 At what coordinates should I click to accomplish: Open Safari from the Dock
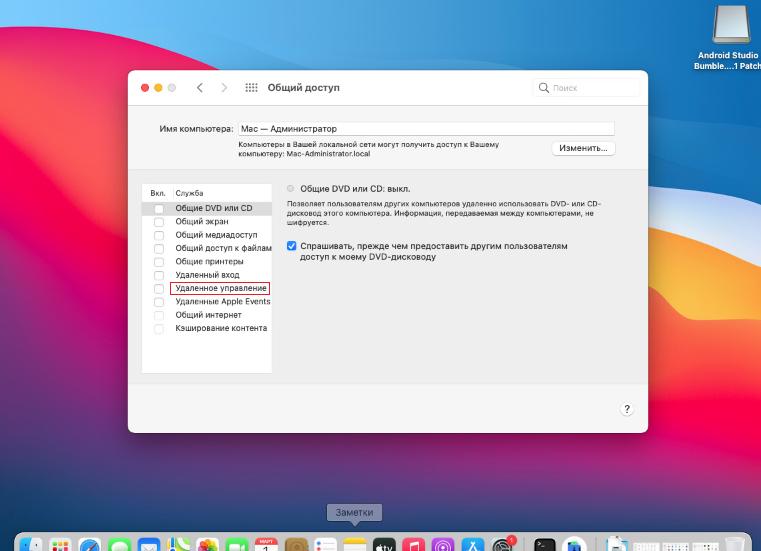pyautogui.click(x=90, y=546)
